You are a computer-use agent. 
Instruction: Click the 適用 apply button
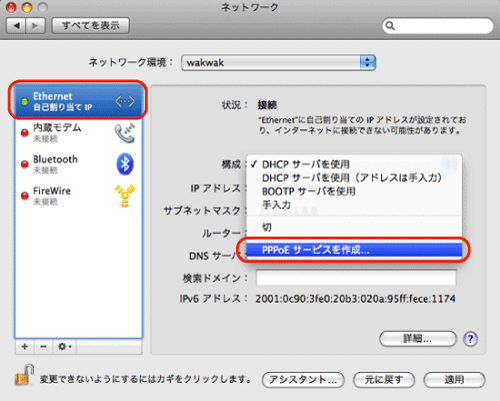point(454,380)
